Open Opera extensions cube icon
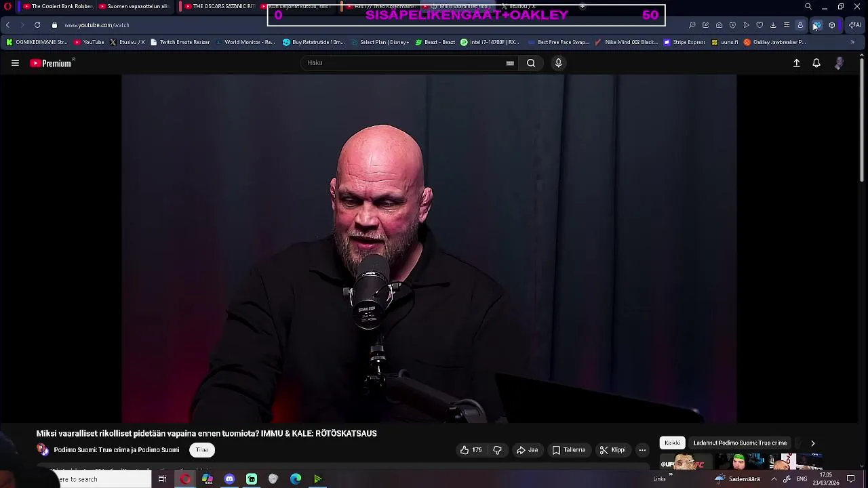Screen dimensions: 868x488 point(832,25)
